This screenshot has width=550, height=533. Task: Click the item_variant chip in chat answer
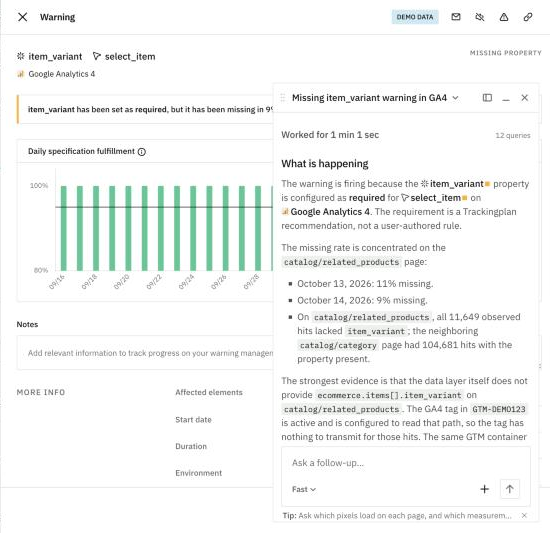pyautogui.click(x=455, y=184)
